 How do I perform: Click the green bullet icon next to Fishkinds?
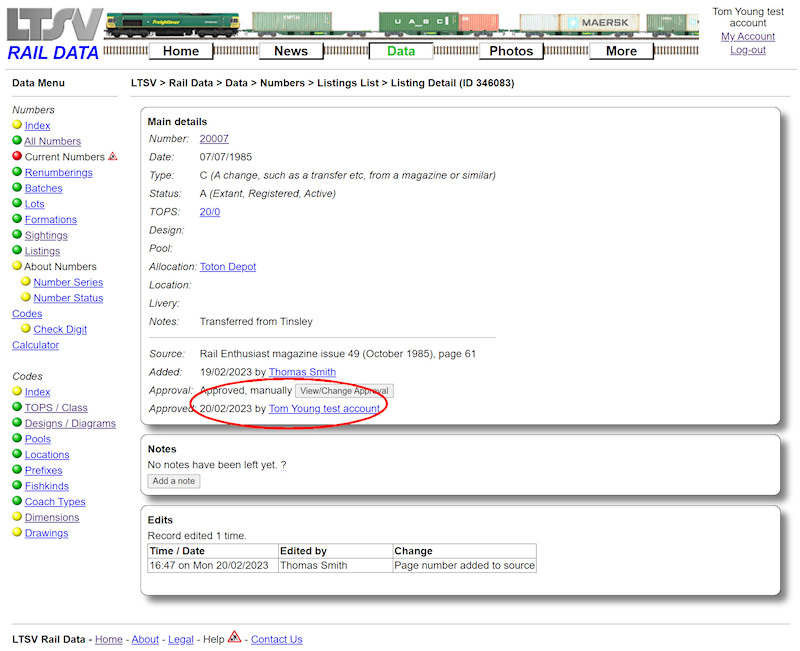[x=18, y=486]
